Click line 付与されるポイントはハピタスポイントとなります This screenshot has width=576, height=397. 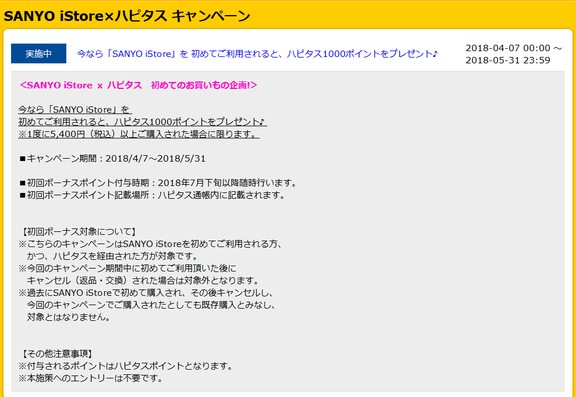click(126, 366)
